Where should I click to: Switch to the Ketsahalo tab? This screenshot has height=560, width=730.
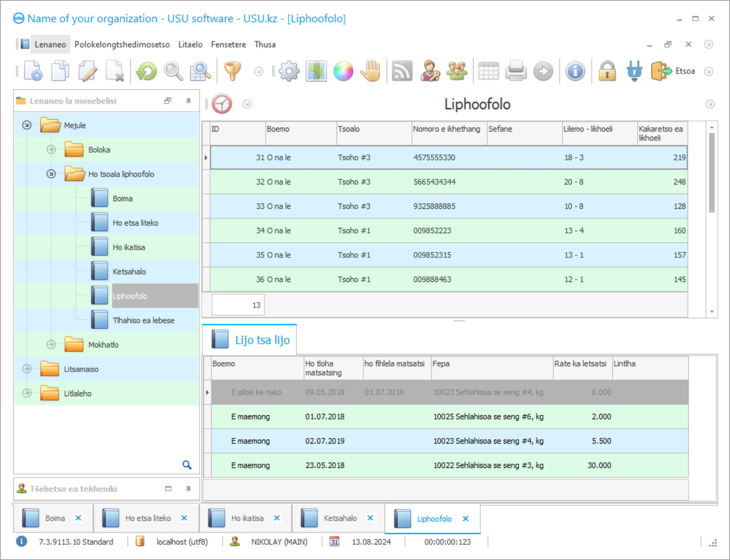(x=339, y=518)
